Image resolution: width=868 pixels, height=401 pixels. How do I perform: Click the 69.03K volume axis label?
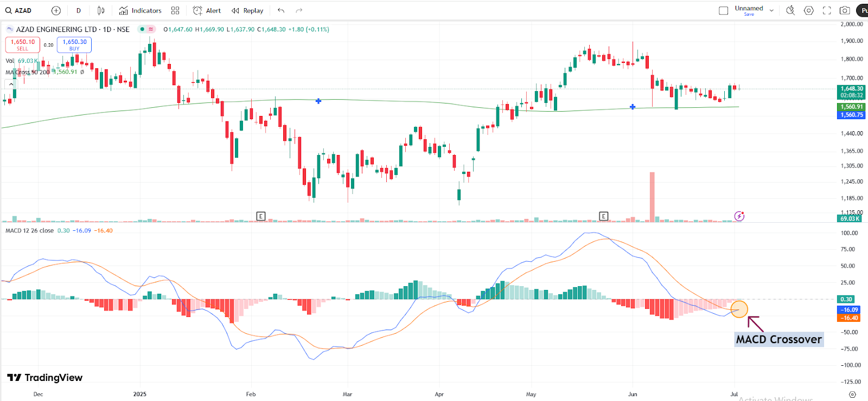pos(850,218)
